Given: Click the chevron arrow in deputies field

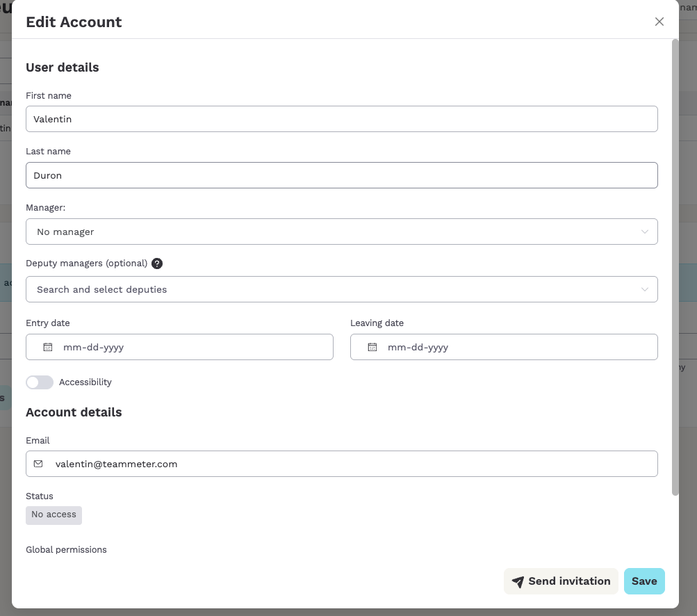Looking at the screenshot, I should click(x=645, y=289).
